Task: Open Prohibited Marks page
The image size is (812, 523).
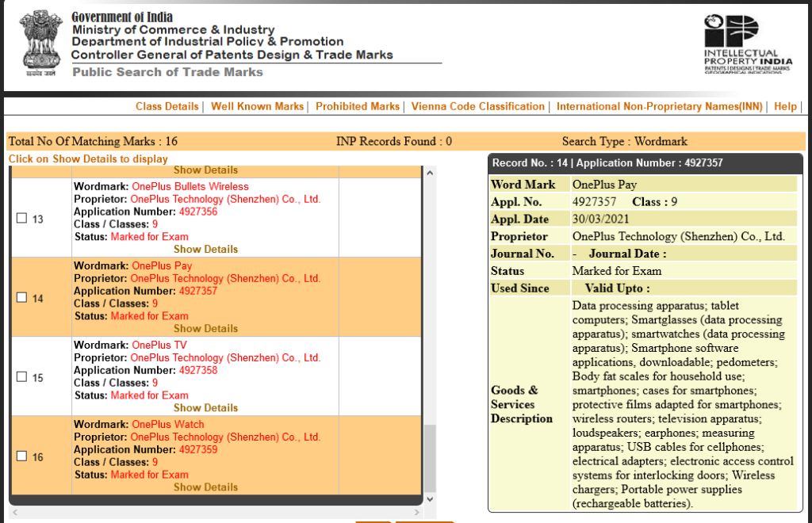Action: click(358, 106)
